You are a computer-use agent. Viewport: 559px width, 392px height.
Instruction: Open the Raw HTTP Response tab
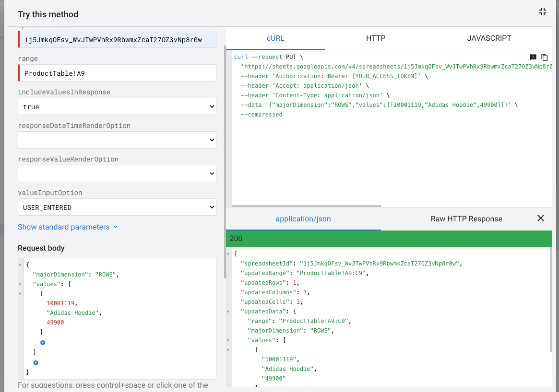coord(466,219)
